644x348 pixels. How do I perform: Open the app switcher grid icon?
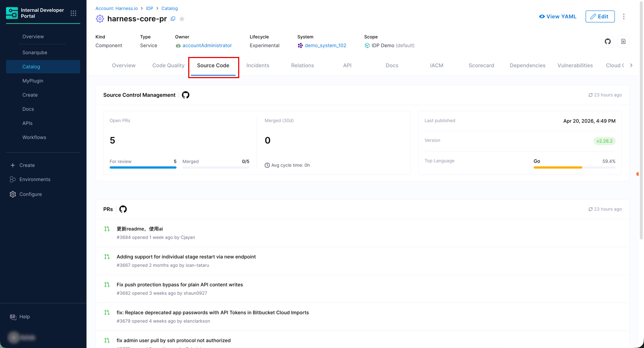coord(73,13)
